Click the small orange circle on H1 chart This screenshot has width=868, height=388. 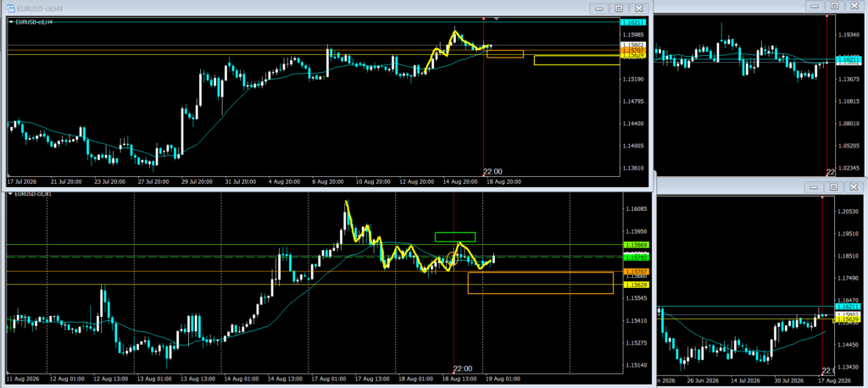coord(452,259)
